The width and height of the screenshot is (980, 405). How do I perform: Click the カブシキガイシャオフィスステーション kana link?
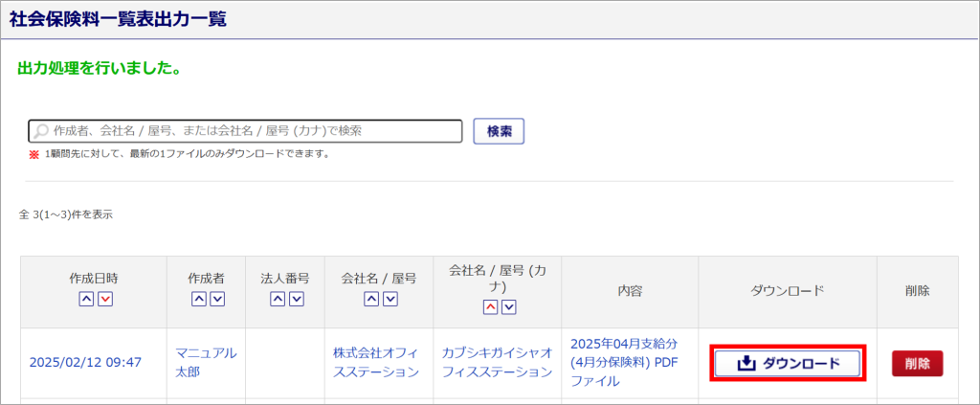click(x=497, y=362)
